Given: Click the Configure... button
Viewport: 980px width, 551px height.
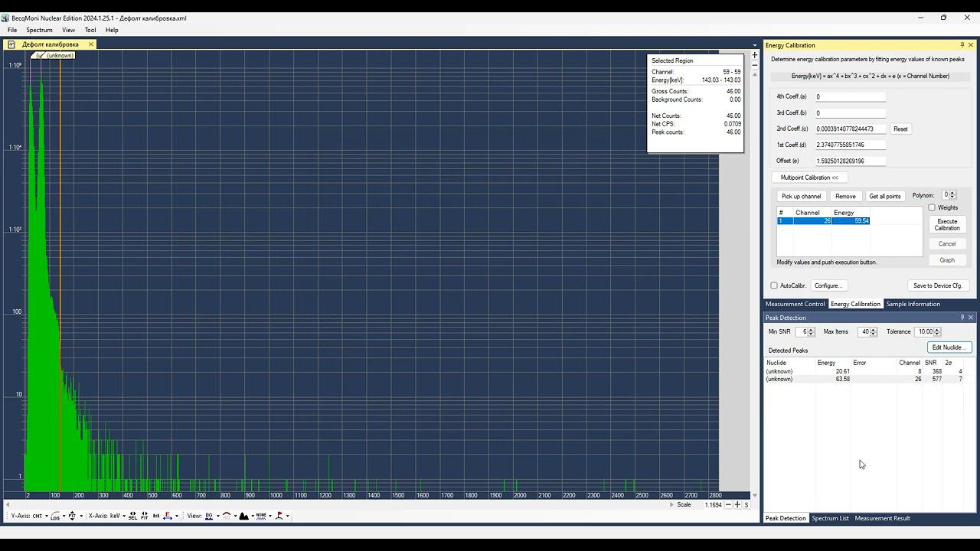Looking at the screenshot, I should click(x=828, y=285).
